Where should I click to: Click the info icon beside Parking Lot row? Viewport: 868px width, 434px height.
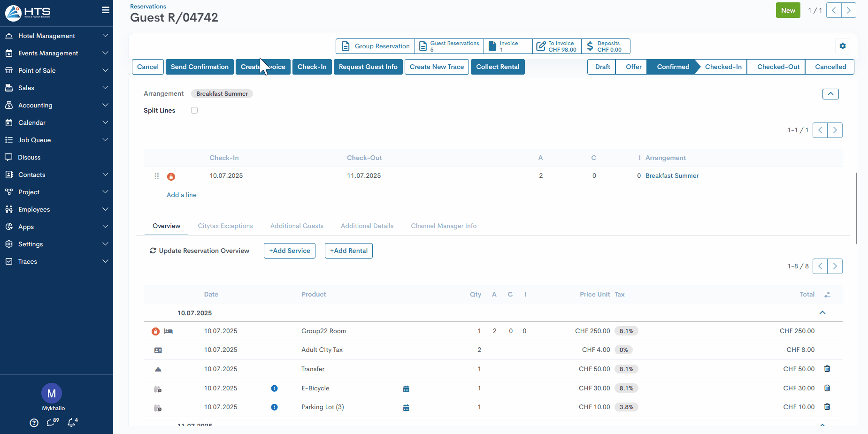coord(274,407)
